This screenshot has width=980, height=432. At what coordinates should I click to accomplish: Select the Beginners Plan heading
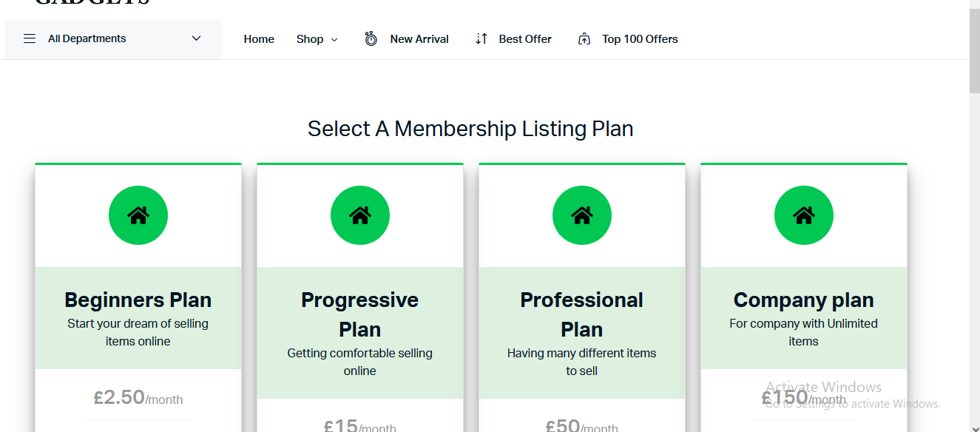coord(138,300)
